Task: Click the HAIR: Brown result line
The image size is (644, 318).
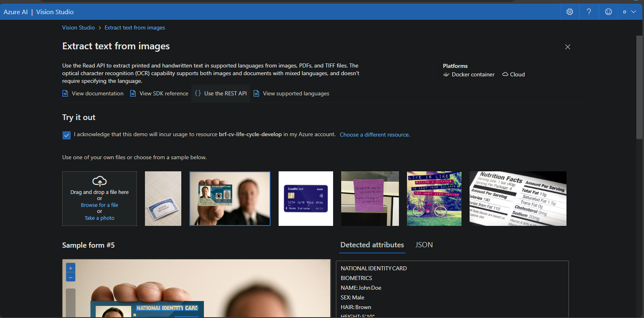Action: coord(356,307)
